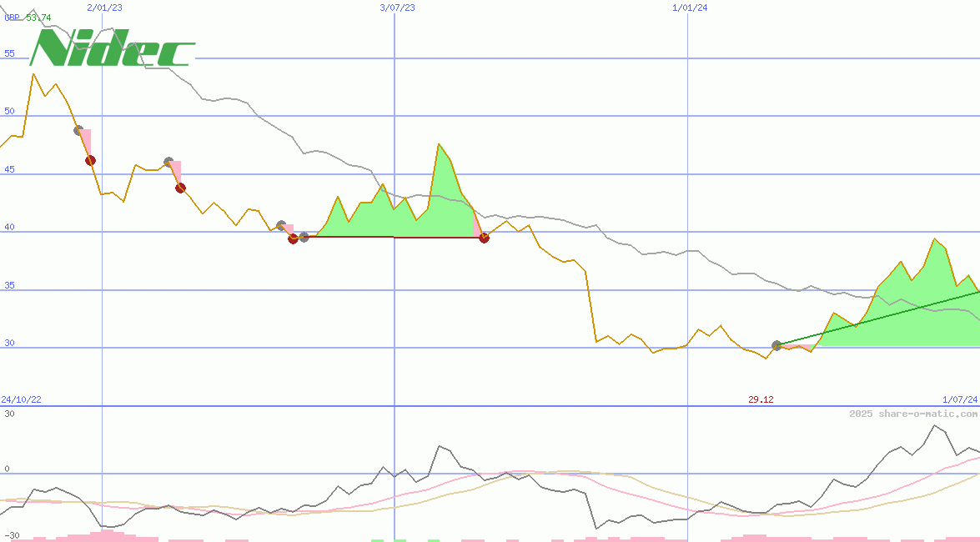980x542 pixels.
Task: Select grey marker near 46 after 2/01/23
Action: coord(168,162)
